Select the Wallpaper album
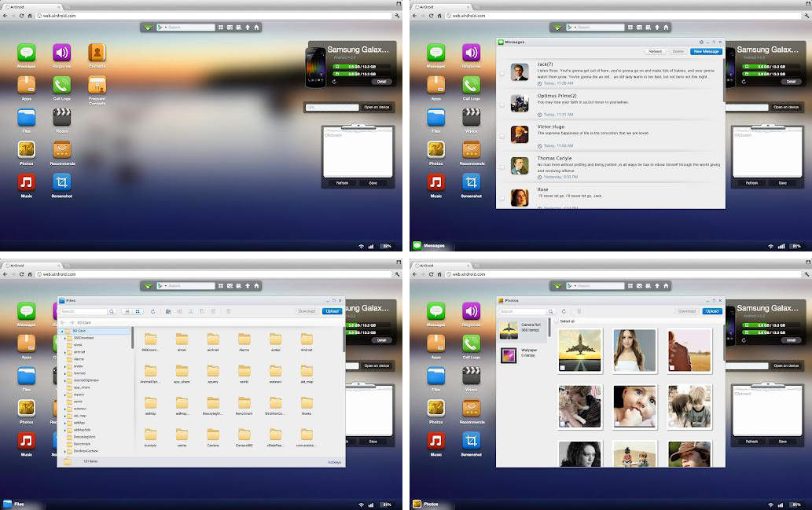This screenshot has width=812, height=510. [x=522, y=354]
